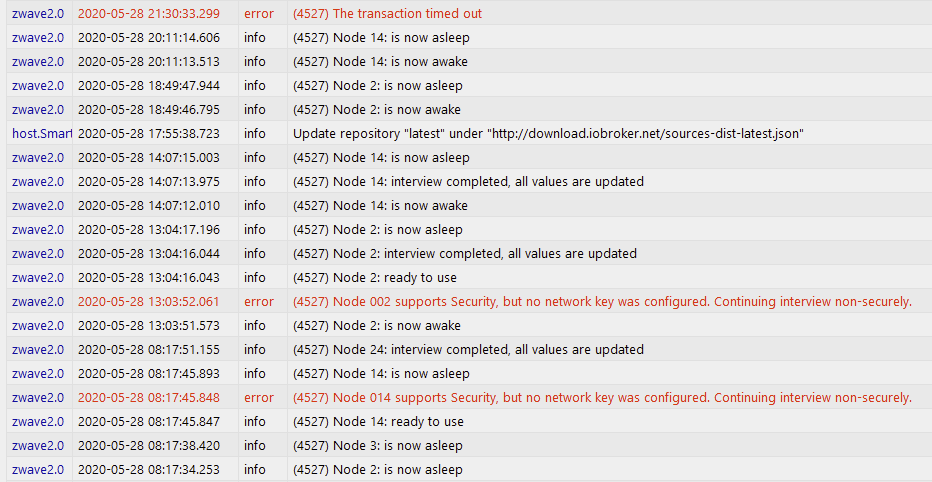932x482 pixels.
Task: Click Node 014 supports Security error message
Action: [x=602, y=398]
